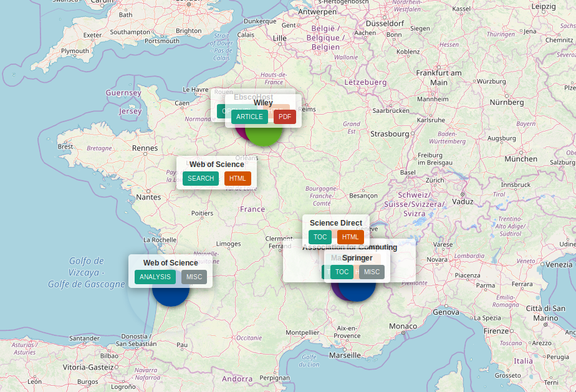Click the Nantes city label
576x392 pixels.
(148, 198)
